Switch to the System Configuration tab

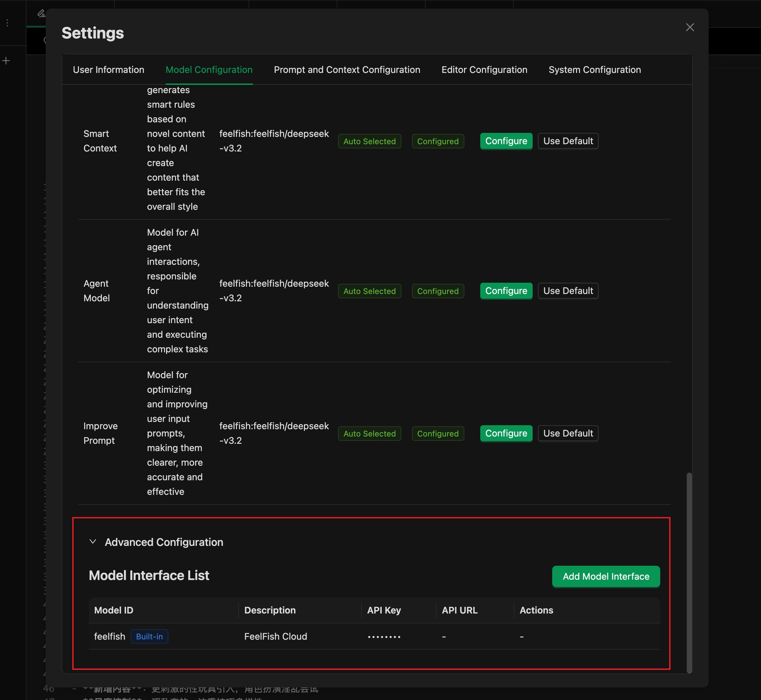coord(594,70)
